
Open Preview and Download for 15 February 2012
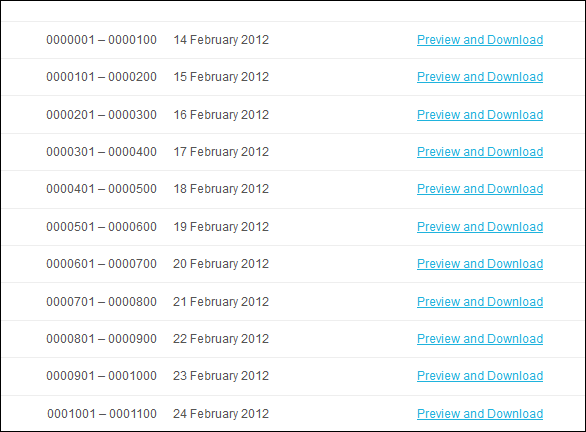pos(480,77)
